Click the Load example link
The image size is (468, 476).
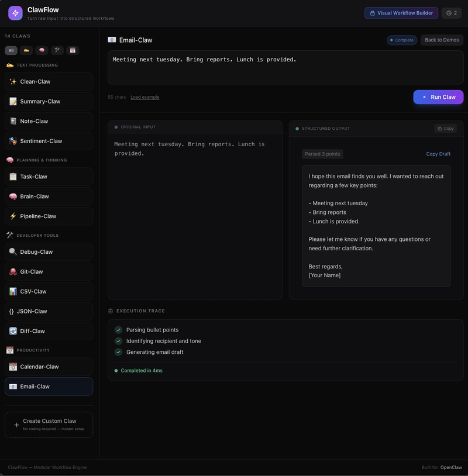(x=145, y=97)
